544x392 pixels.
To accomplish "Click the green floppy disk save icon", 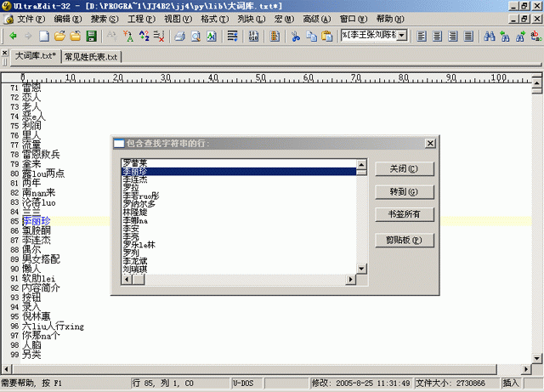I will click(x=90, y=36).
